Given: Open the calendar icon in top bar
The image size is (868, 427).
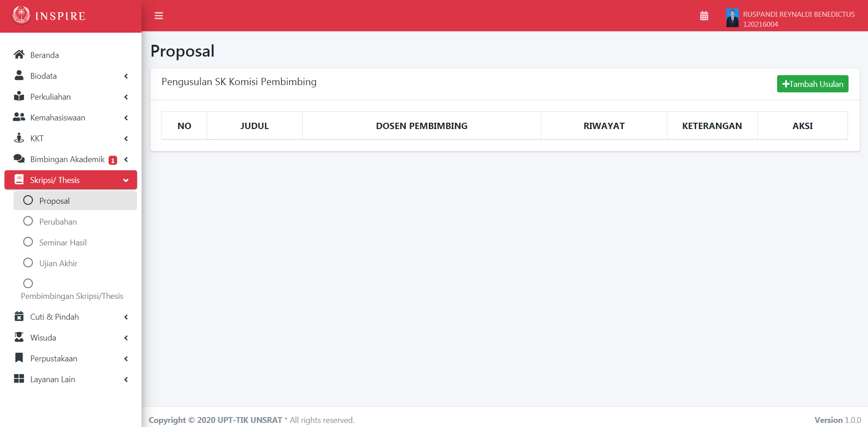Looking at the screenshot, I should (704, 16).
